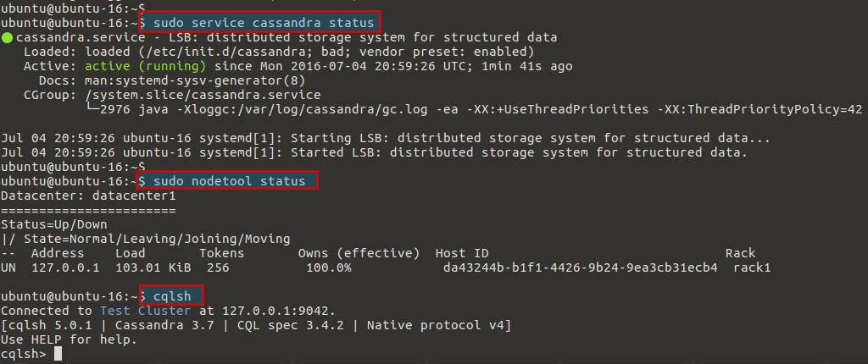The image size is (868, 364).
Task: Click the cursor block at cqlsh prompt
Action: click(58, 353)
